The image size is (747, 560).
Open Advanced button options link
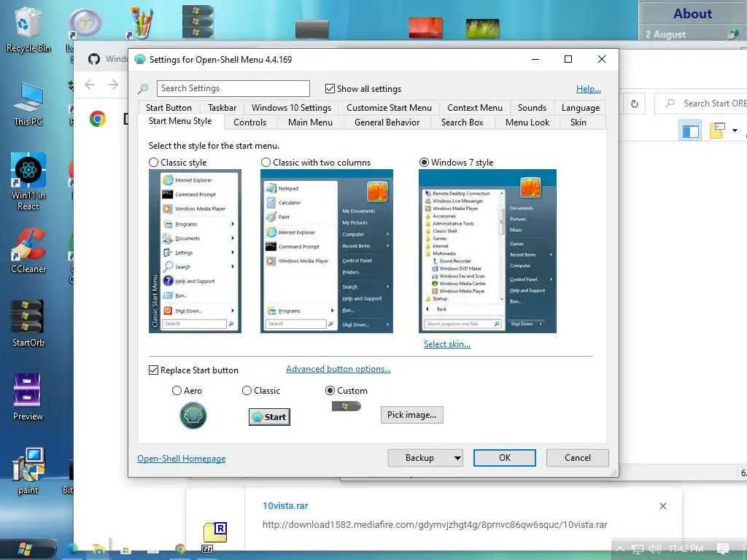click(x=338, y=369)
